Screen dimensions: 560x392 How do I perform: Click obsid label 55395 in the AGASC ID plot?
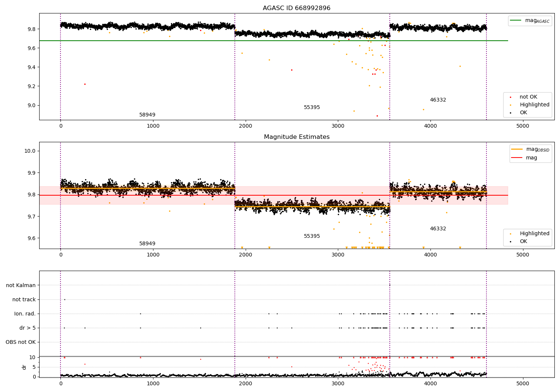point(312,108)
